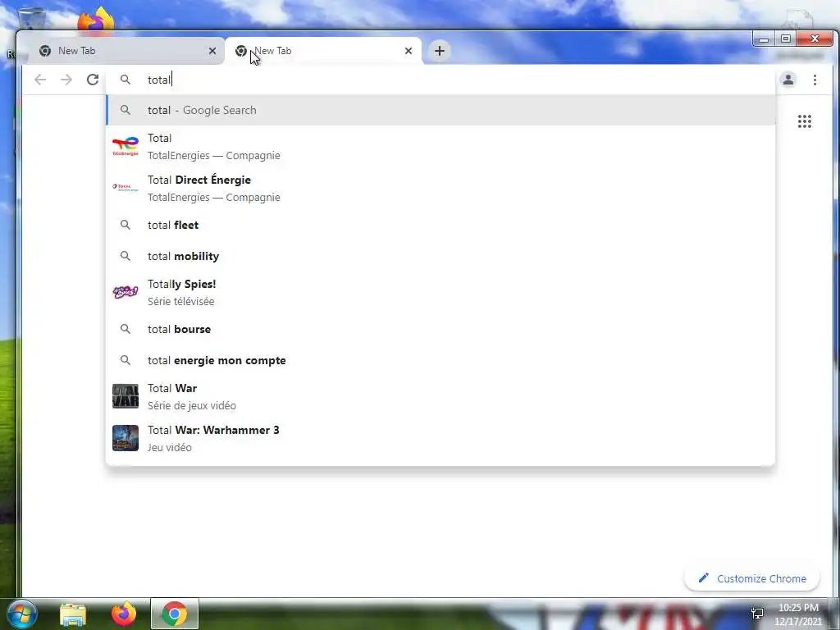
Task: Click the Chrome forward arrow button
Action: click(66, 80)
